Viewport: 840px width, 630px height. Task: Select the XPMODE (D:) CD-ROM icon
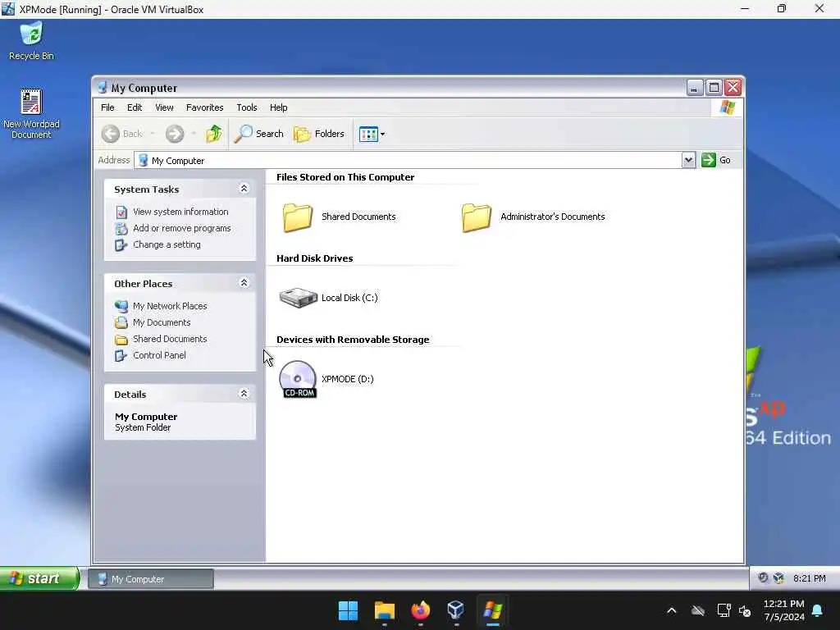(x=298, y=379)
